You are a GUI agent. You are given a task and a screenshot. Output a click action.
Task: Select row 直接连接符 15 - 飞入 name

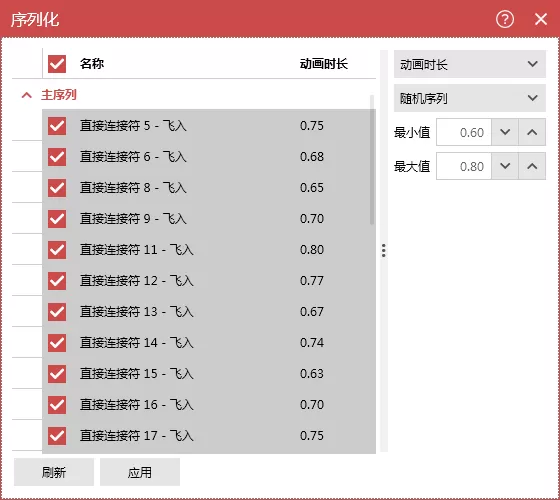point(137,374)
